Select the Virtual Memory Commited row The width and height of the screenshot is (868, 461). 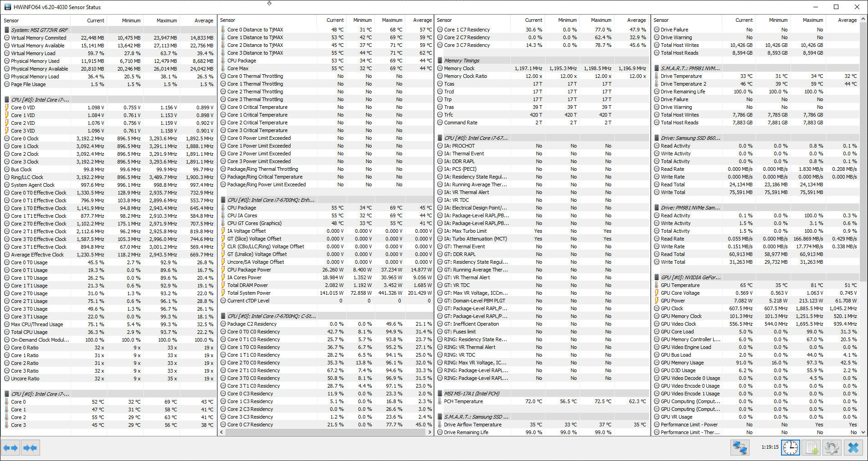(x=108, y=38)
